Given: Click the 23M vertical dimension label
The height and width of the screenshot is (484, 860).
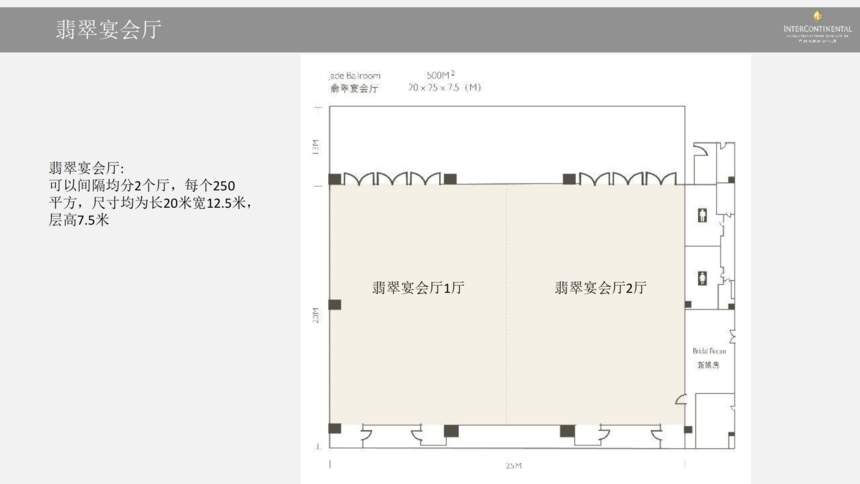Looking at the screenshot, I should point(315,315).
